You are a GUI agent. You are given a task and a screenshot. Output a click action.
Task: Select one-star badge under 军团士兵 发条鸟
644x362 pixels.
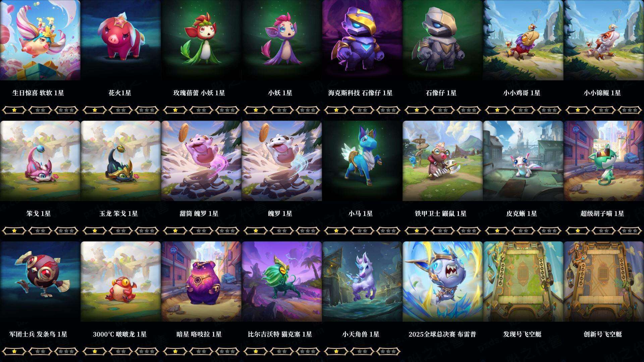point(14,351)
